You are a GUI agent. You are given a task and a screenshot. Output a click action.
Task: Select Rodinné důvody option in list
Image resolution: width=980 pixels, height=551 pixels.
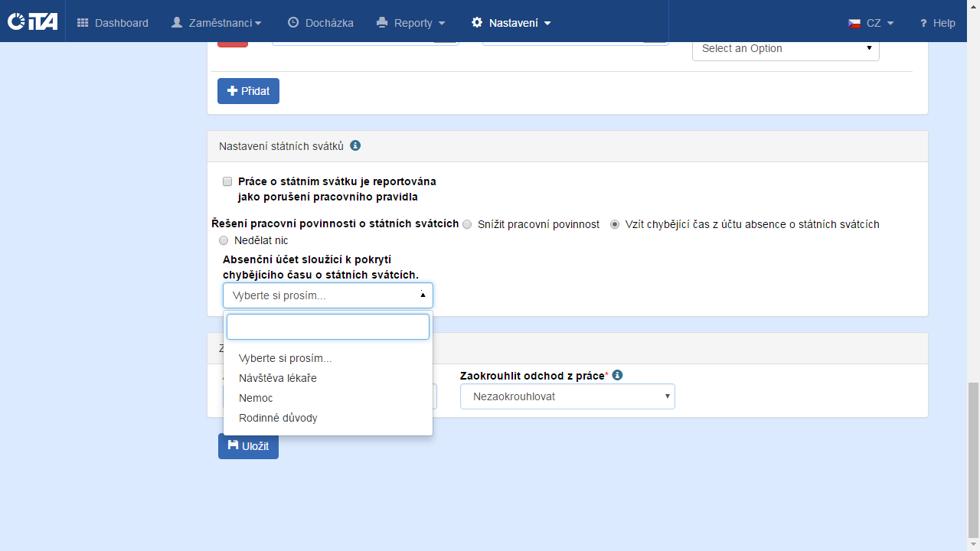point(278,418)
